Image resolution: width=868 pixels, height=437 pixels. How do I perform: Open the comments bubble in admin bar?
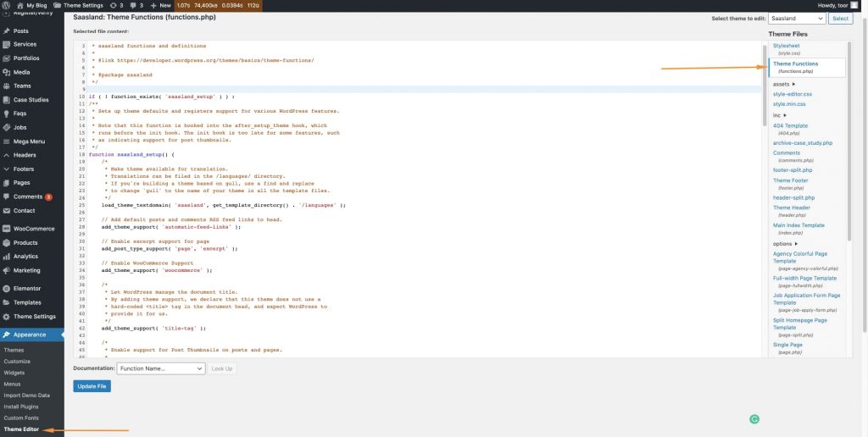pyautogui.click(x=134, y=6)
